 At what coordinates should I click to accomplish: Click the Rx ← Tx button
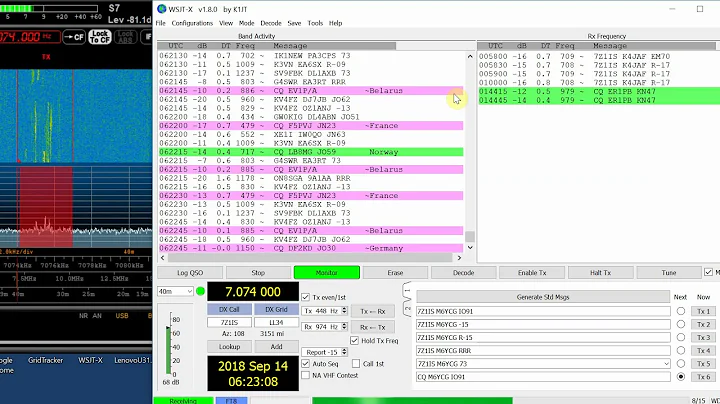click(x=372, y=327)
